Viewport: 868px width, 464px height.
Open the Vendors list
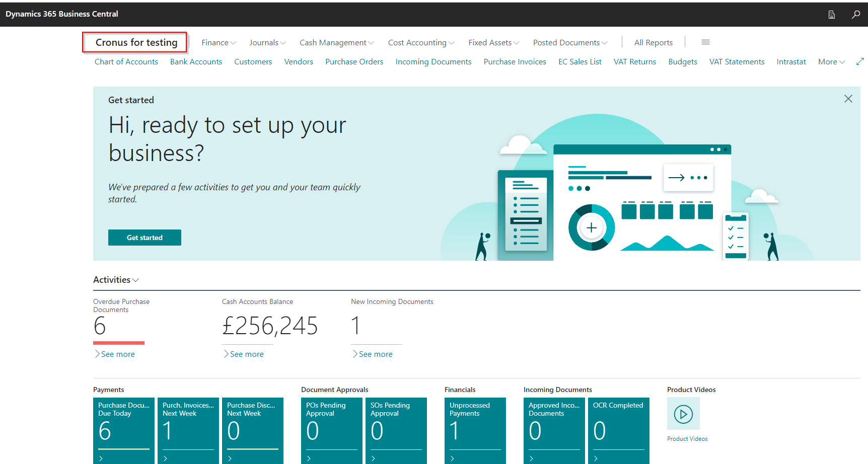[x=299, y=62]
